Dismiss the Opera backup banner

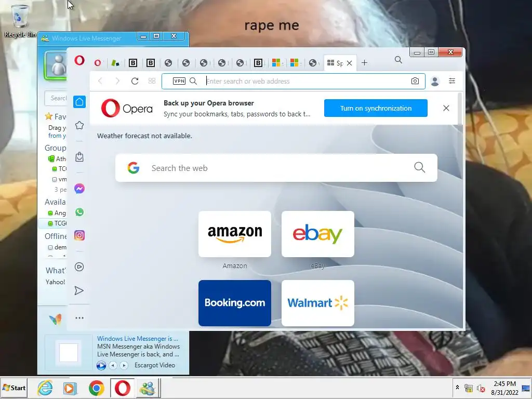446,108
